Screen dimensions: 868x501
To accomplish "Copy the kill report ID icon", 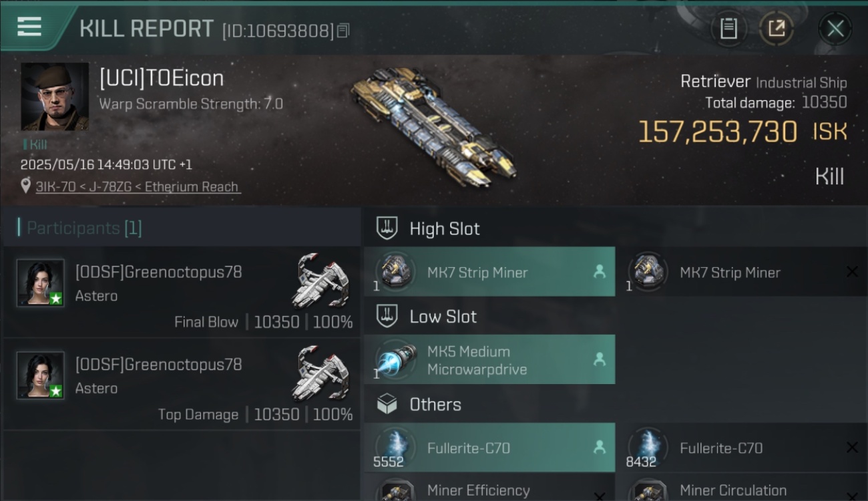I will tap(343, 31).
